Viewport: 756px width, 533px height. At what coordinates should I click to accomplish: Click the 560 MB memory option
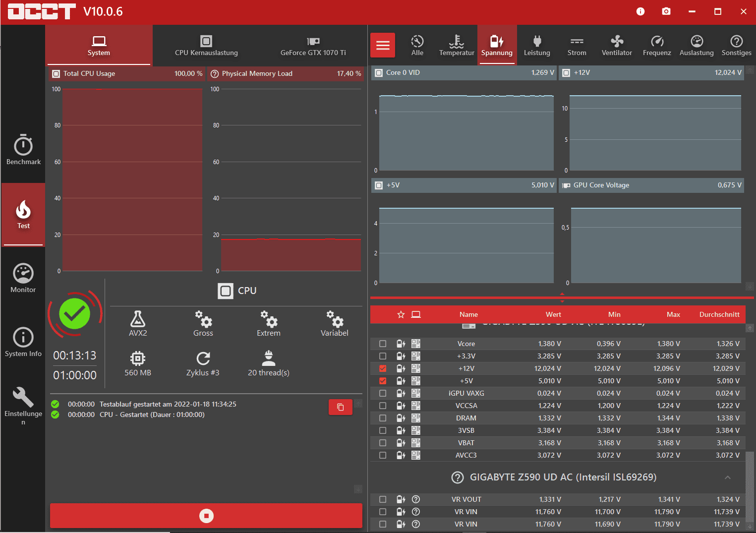click(138, 364)
